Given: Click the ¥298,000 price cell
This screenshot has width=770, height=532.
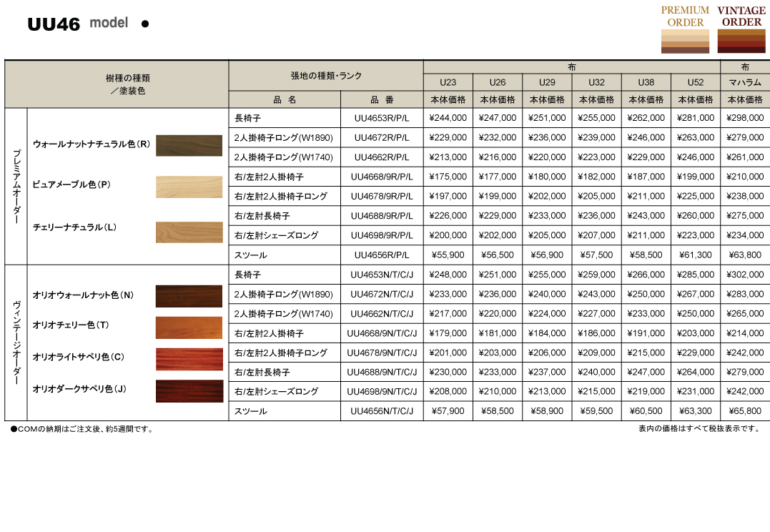Looking at the screenshot, I should 745,118.
